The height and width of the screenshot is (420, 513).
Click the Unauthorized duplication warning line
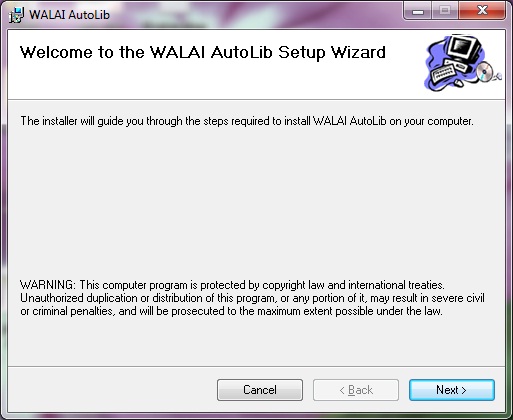(252, 298)
